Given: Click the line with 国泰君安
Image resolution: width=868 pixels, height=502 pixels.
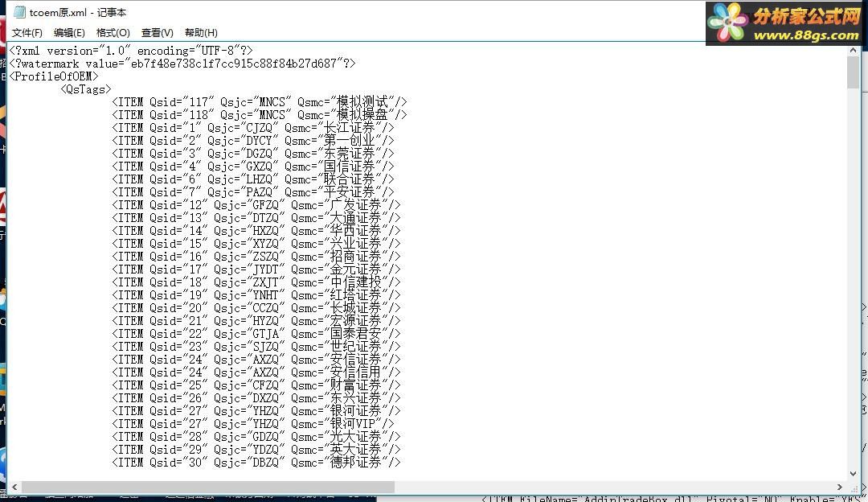Looking at the screenshot, I should [x=256, y=334].
